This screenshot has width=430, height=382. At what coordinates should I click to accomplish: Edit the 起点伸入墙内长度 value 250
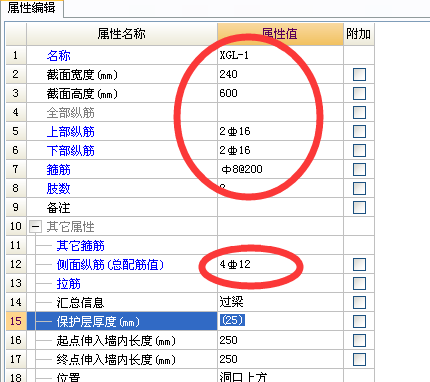pyautogui.click(x=280, y=340)
